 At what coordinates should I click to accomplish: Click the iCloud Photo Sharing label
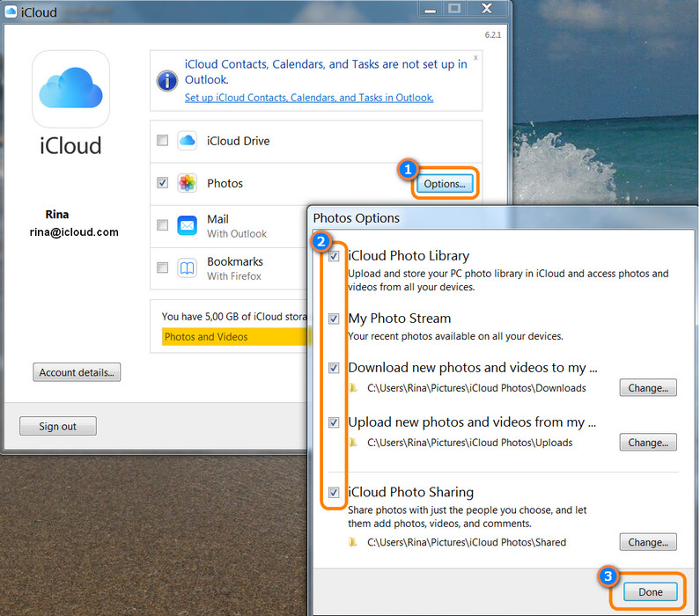pos(410,492)
